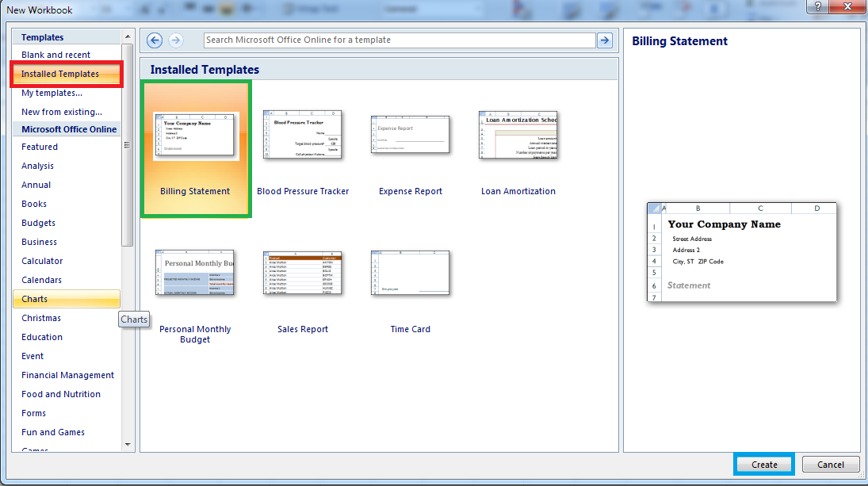This screenshot has height=486, width=868.
Task: Select the Personal Monthly Budget template thumbnail
Action: [195, 273]
